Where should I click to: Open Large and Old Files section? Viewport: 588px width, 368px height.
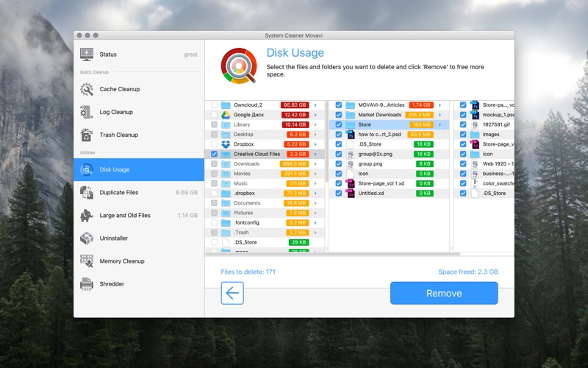click(139, 216)
